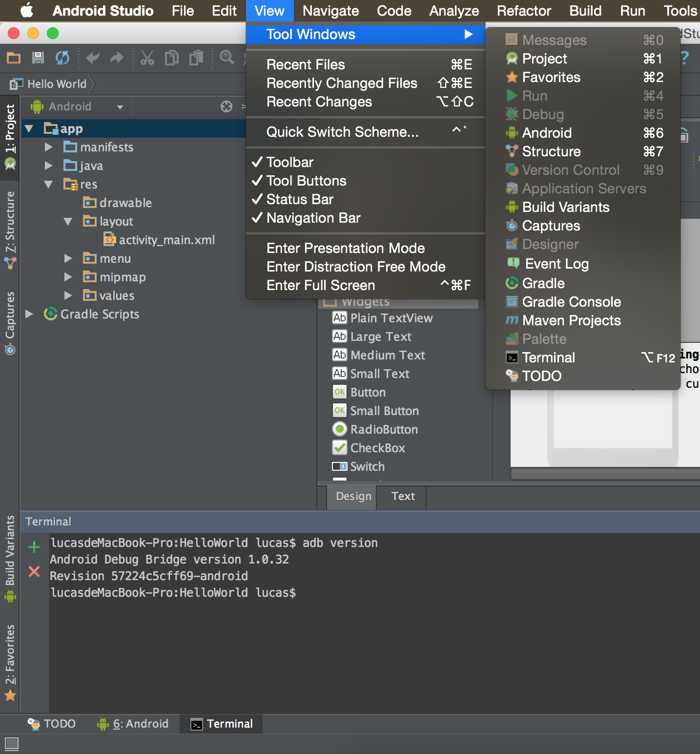This screenshot has width=700, height=754.
Task: Open Event Log from submenu
Action: click(583, 264)
